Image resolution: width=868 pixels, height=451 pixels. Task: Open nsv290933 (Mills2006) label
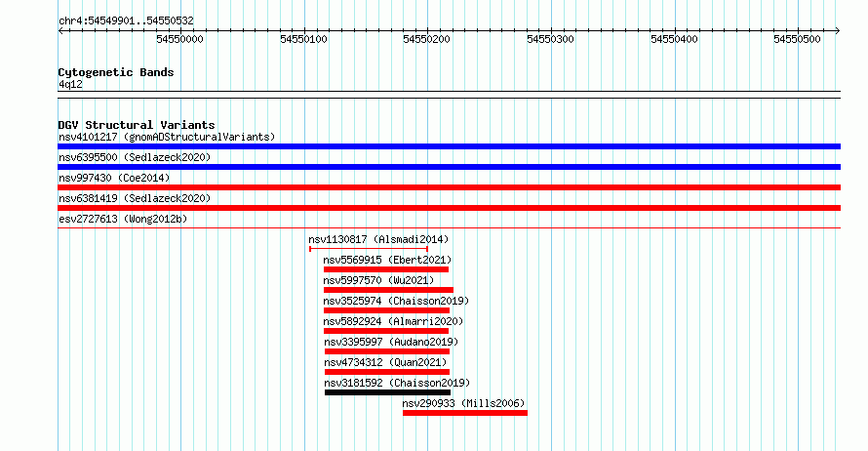tap(464, 403)
